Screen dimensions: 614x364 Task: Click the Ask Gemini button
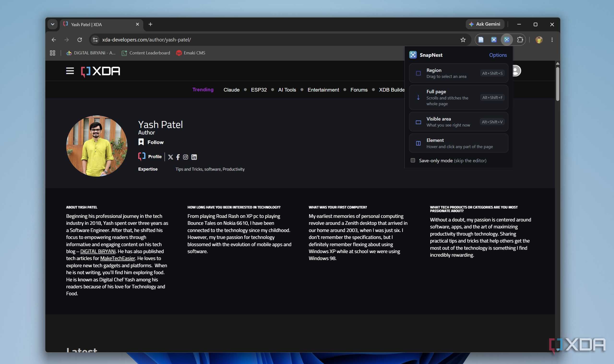[485, 24]
